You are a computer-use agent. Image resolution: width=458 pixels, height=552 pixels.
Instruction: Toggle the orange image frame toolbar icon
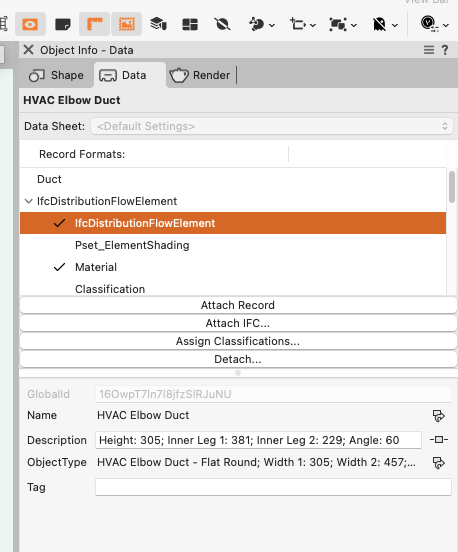click(x=127, y=24)
